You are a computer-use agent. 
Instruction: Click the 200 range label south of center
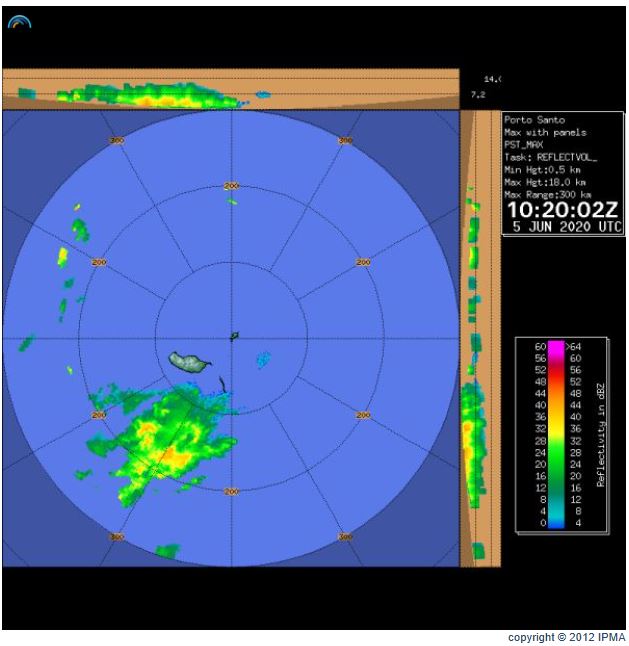(231, 492)
